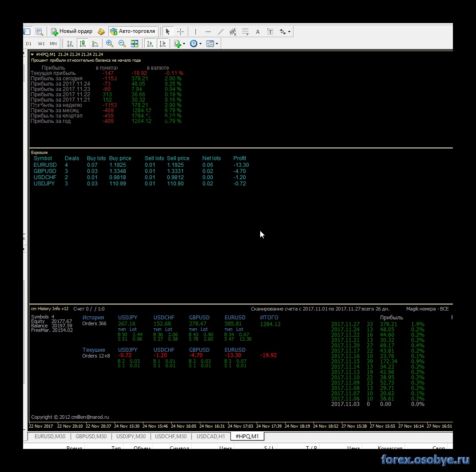Switch chart to MN timeframe

53,43
